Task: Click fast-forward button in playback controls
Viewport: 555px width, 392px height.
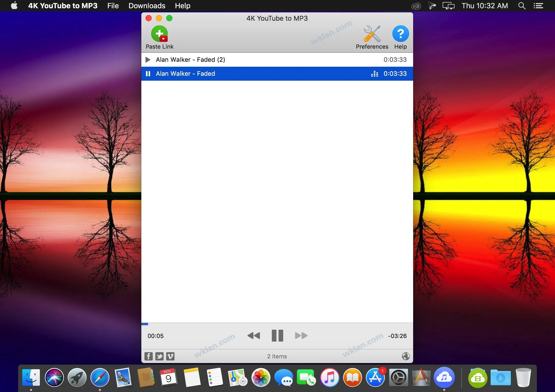Action: (301, 336)
